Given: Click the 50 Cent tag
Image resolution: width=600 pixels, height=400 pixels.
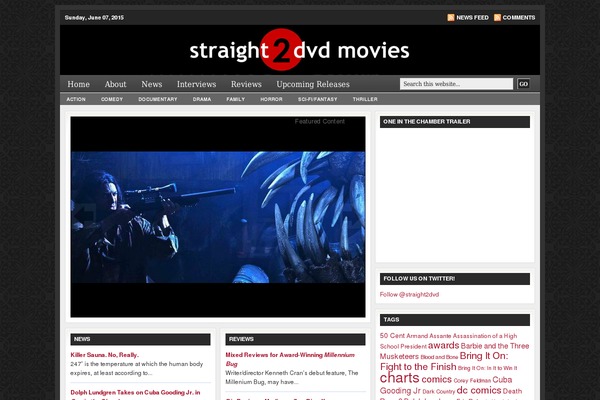Looking at the screenshot, I should (392, 336).
